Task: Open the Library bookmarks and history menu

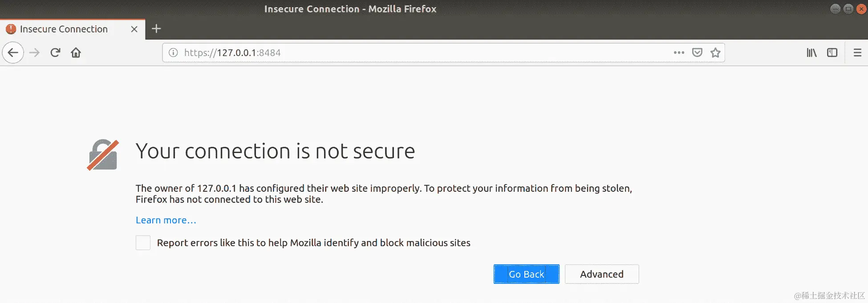Action: click(811, 53)
